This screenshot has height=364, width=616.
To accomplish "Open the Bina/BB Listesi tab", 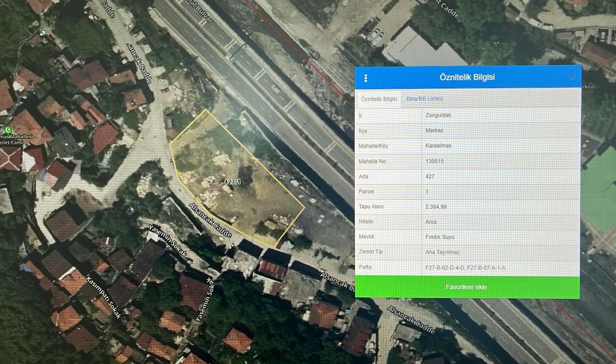I will (x=424, y=99).
